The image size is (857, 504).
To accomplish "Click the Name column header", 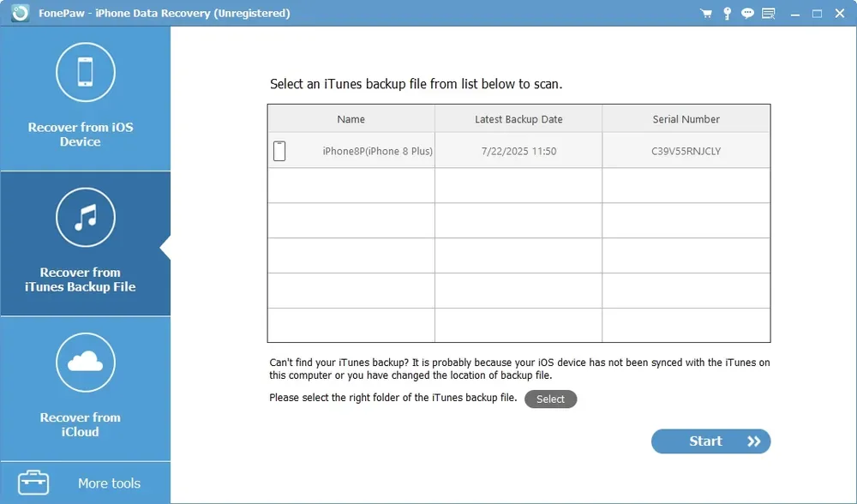I will 351,119.
